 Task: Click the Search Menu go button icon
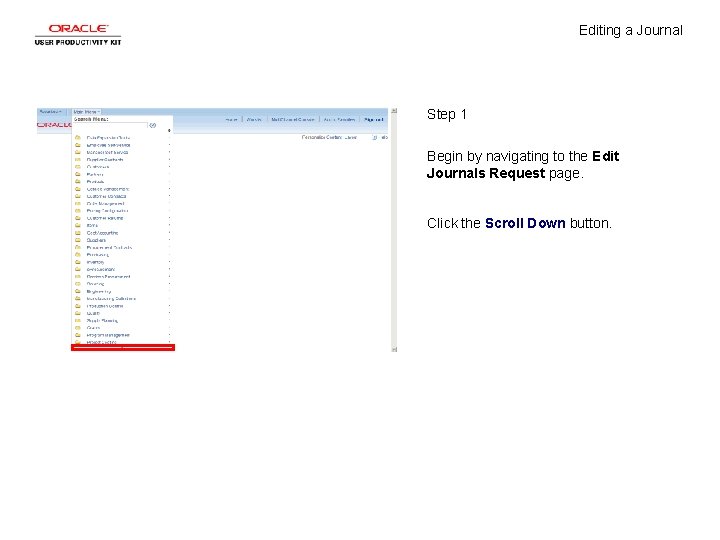(152, 125)
